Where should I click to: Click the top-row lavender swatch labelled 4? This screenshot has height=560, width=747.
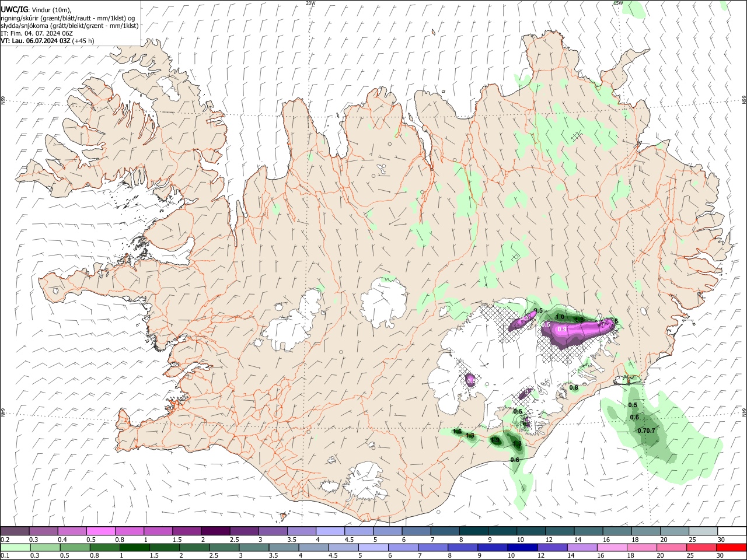click(x=329, y=531)
